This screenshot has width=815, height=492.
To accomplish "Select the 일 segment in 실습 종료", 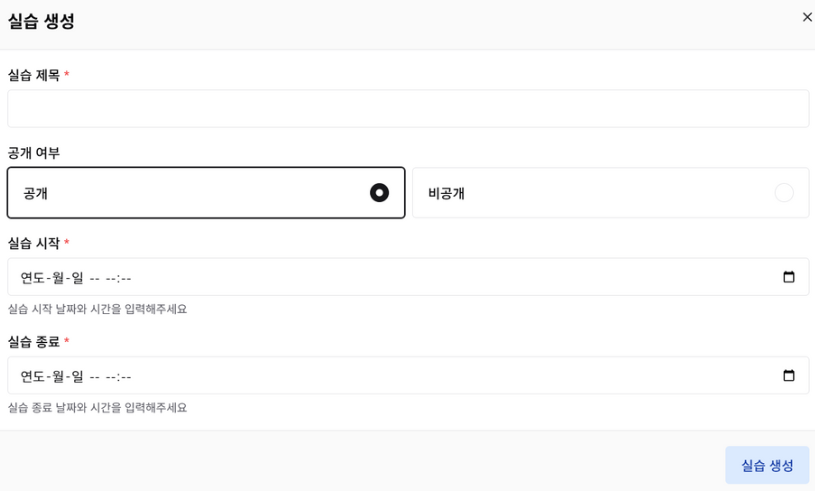I will tap(75, 377).
